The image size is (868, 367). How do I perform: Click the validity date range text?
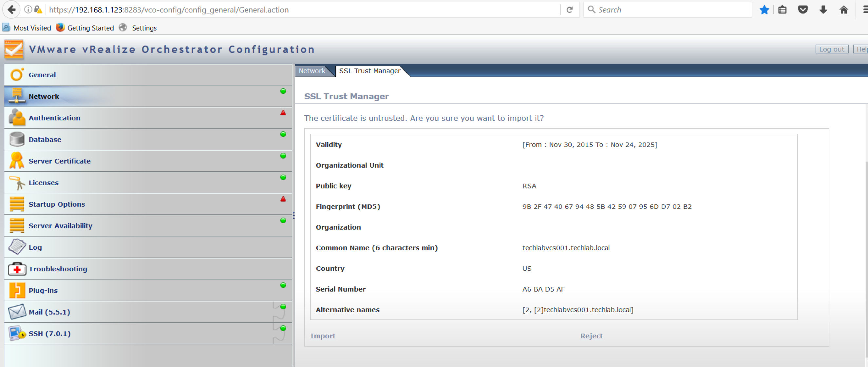[x=590, y=145]
